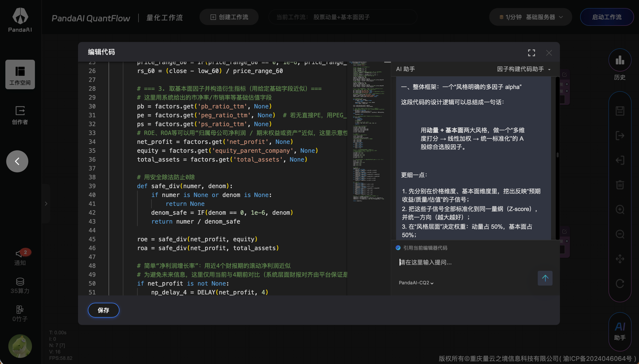
Task: Click code line 'return numer / denom_safe'
Action: [x=196, y=222]
